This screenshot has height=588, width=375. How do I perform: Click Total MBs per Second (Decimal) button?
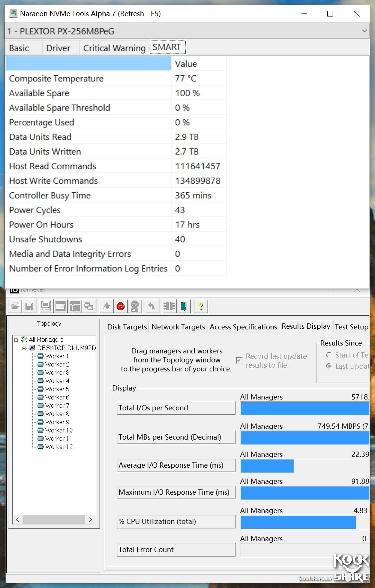coord(176,437)
